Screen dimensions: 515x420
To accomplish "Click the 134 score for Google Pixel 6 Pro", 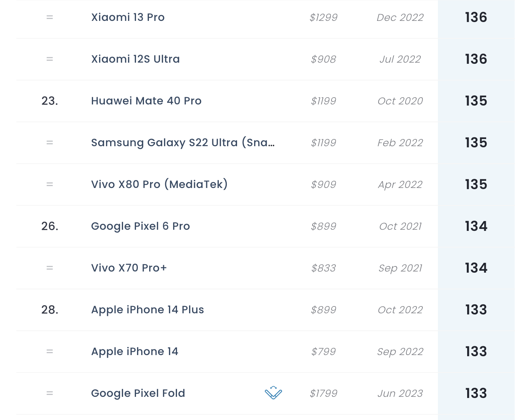I will pyautogui.click(x=476, y=226).
